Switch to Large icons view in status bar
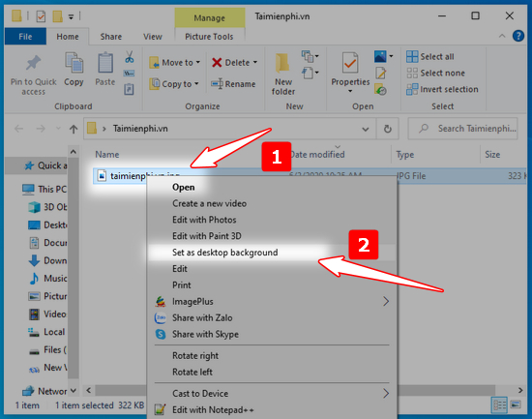Screen dimensions: 532x419 [516, 404]
